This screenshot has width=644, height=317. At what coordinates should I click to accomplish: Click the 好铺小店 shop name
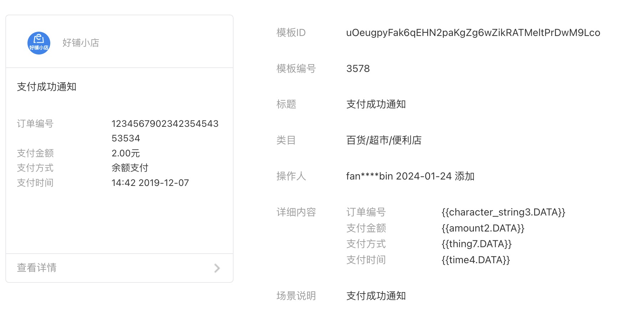point(81,43)
